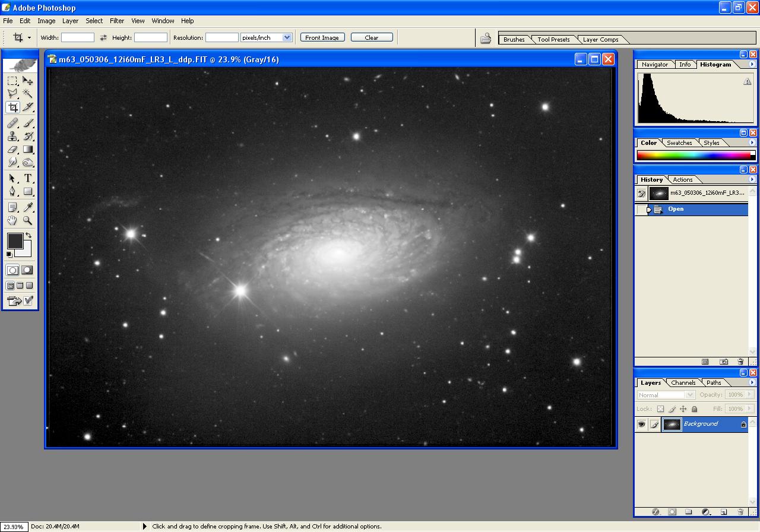
Task: Select the Magic Wand tool
Action: [x=28, y=94]
